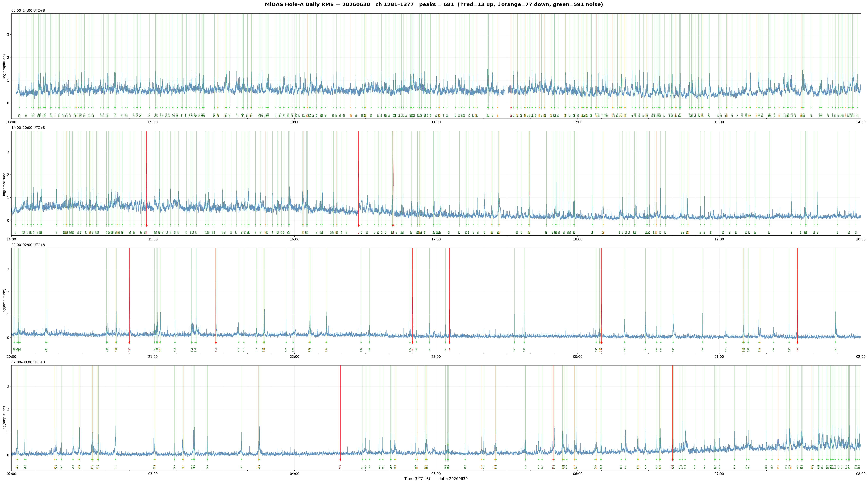Click the 11:00 tick label on the time axis

click(436, 122)
